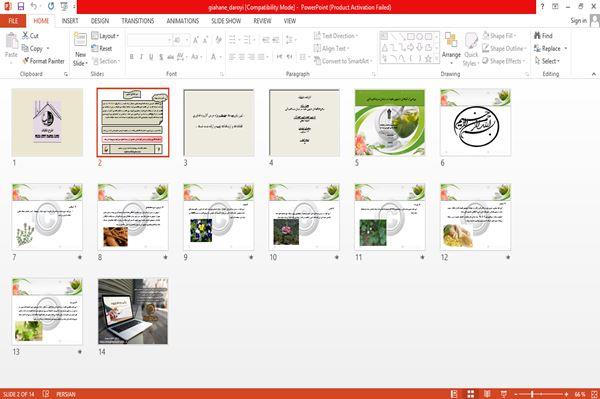Click Convert to SmartArt button
Image resolution: width=600 pixels, height=399 pixels.
pyautogui.click(x=343, y=61)
